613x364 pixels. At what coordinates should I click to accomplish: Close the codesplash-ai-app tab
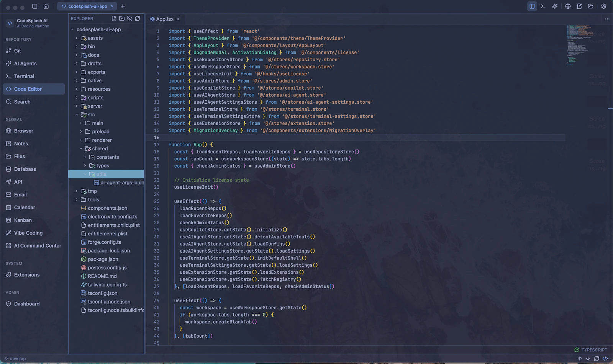coord(112,6)
